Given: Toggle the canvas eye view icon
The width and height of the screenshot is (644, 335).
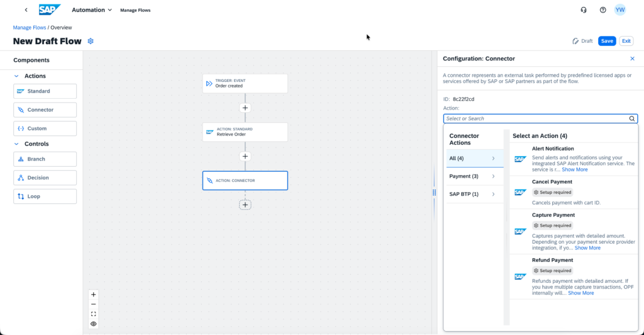Looking at the screenshot, I should 94,324.
